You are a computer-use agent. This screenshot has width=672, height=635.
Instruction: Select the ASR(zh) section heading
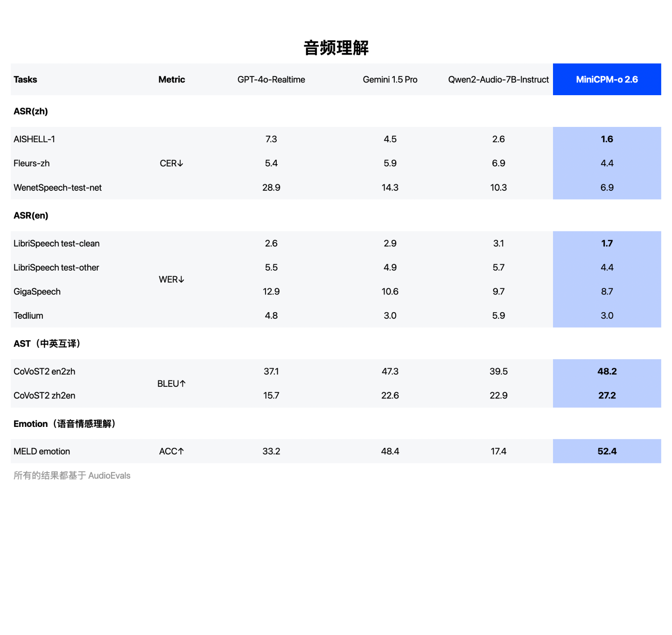(31, 111)
